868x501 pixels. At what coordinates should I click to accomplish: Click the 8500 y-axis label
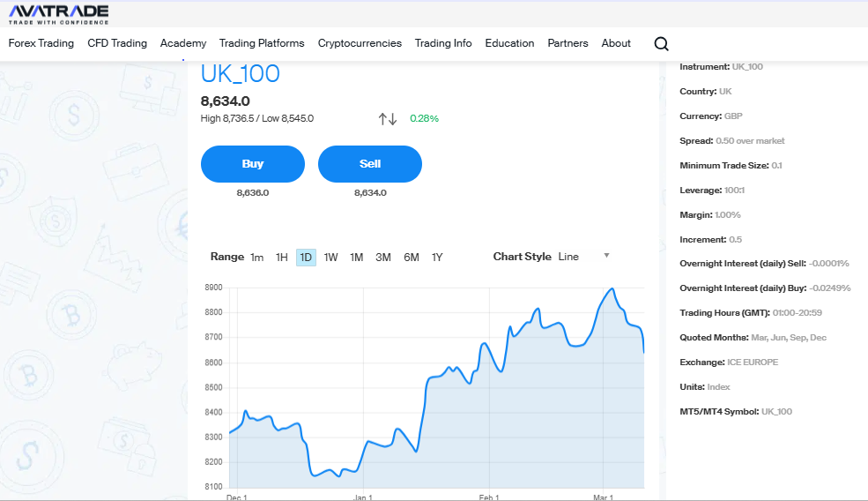click(x=213, y=387)
